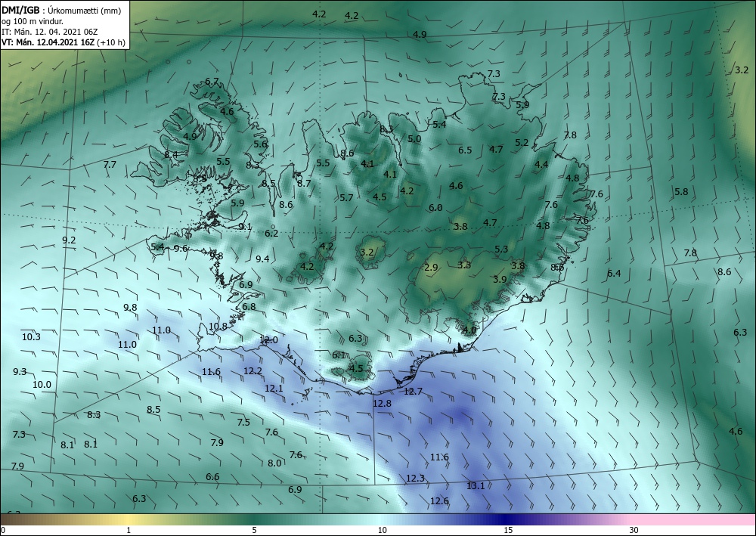This screenshot has height=536, width=756.
Task: Click the map value "6.1"
Action: click(339, 356)
